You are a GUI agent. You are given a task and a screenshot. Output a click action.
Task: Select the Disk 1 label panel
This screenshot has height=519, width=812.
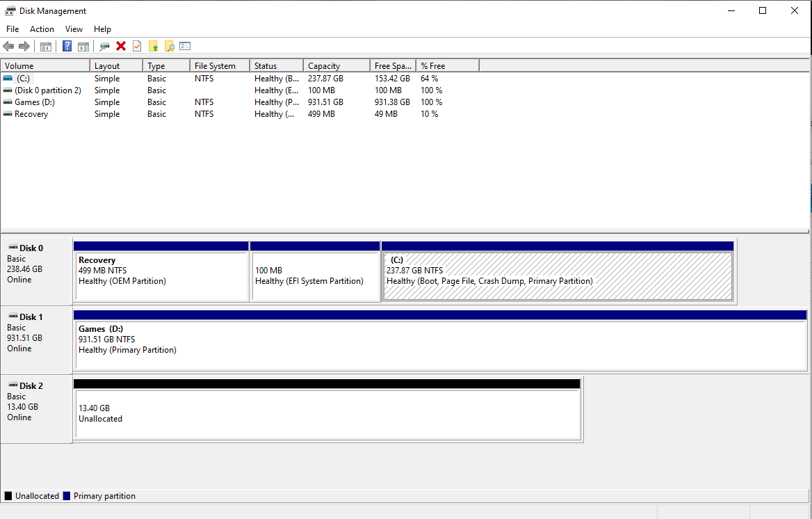36,340
